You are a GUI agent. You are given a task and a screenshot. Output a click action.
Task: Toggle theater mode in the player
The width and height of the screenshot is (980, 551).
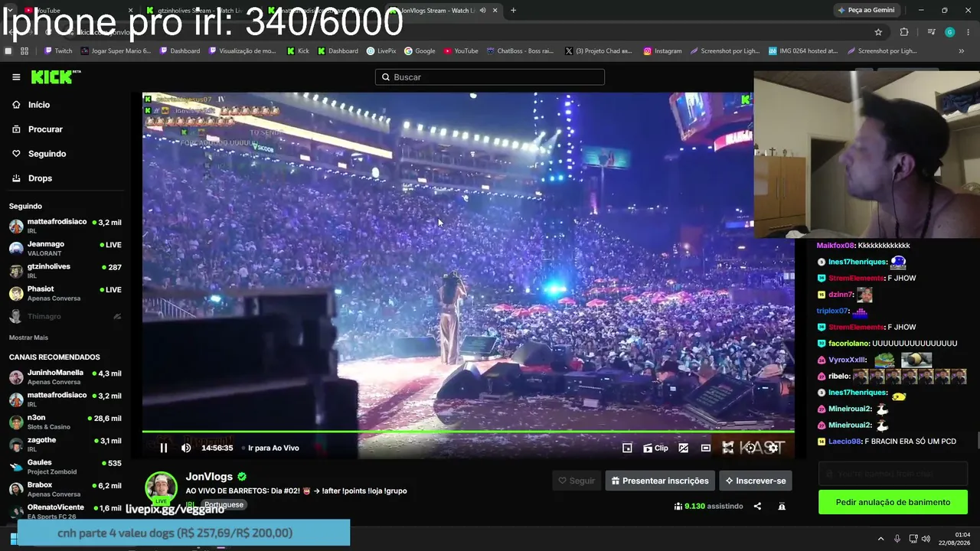click(706, 448)
